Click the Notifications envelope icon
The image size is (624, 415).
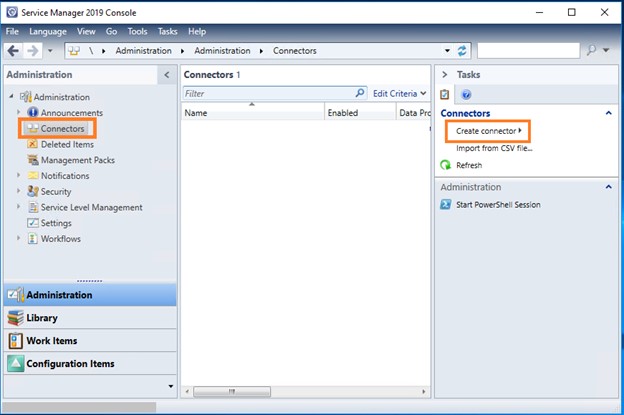33,175
